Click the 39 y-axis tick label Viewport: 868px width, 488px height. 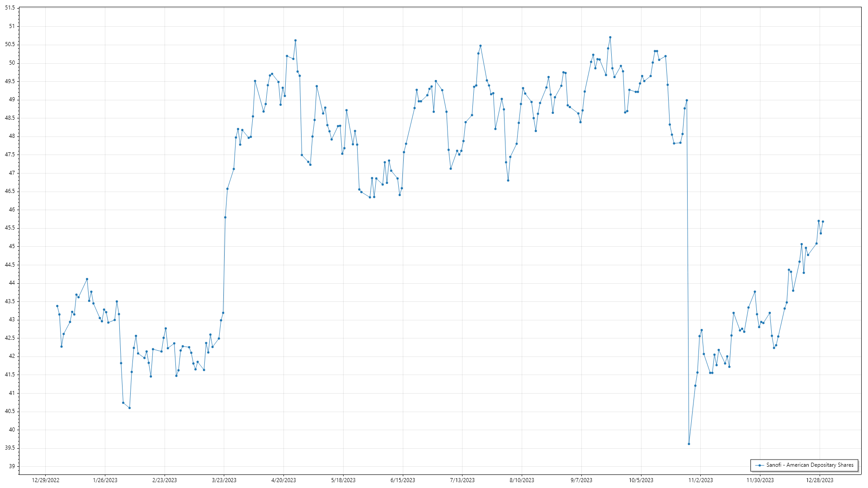pyautogui.click(x=12, y=466)
